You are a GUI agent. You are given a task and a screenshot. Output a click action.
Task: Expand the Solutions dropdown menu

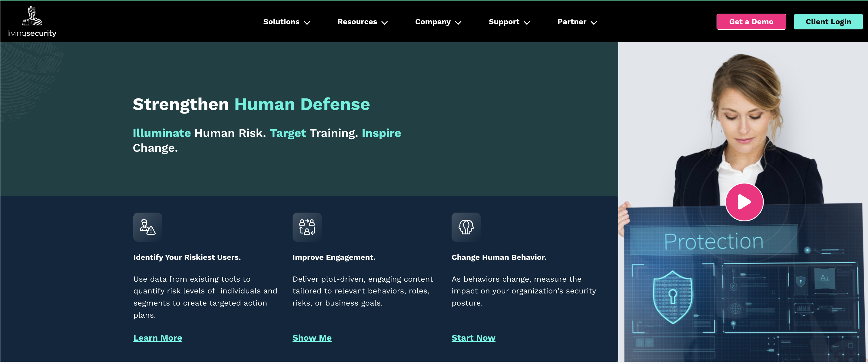point(286,22)
